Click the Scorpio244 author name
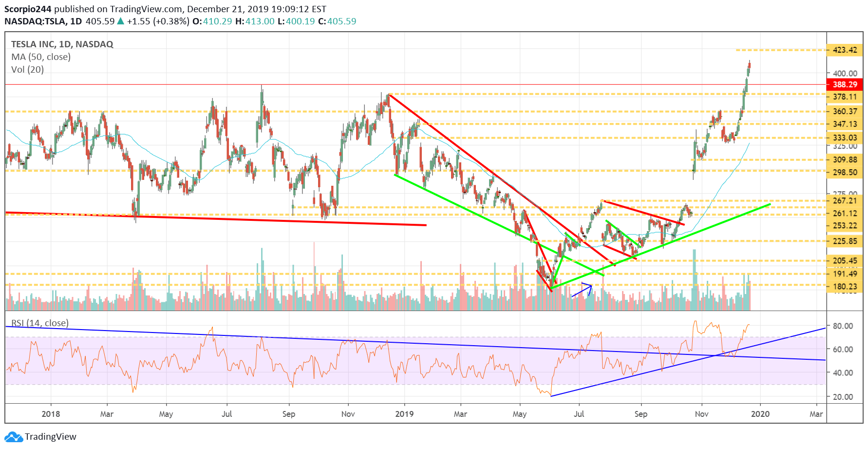This screenshot has height=450, width=868. (x=28, y=9)
